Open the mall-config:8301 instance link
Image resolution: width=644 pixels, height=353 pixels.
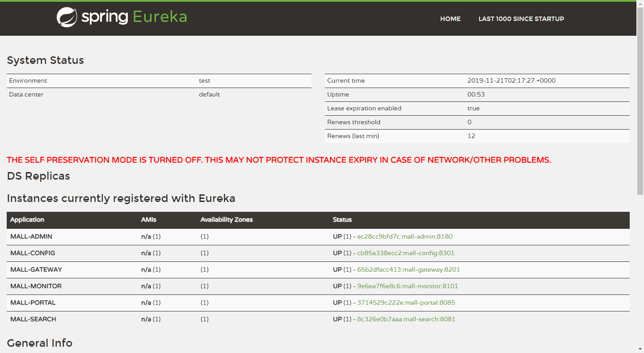point(405,253)
